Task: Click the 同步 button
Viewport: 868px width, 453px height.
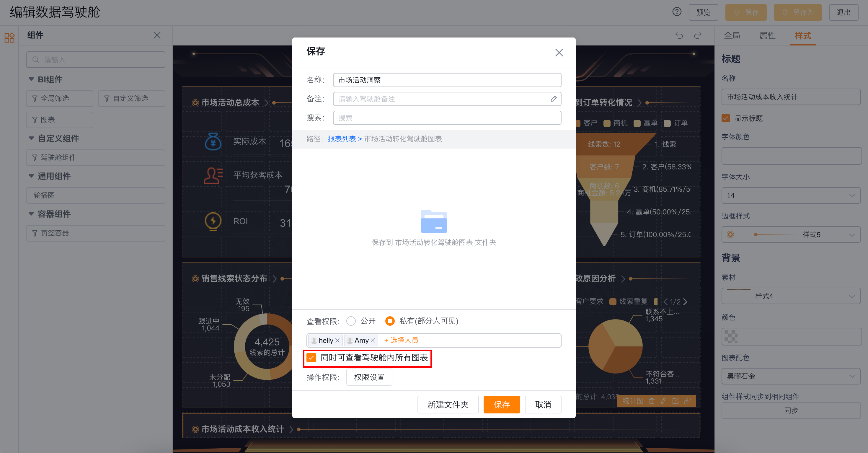Action: 791,410
